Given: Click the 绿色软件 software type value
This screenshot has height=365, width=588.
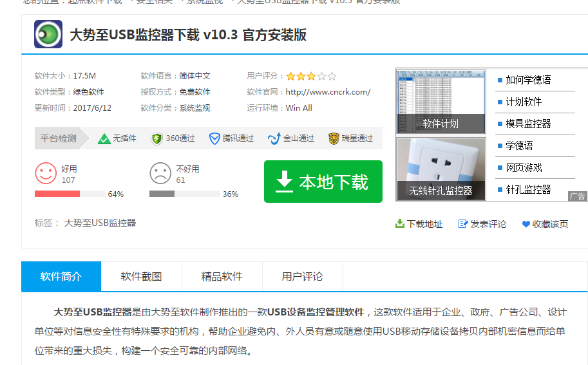Looking at the screenshot, I should [x=88, y=92].
